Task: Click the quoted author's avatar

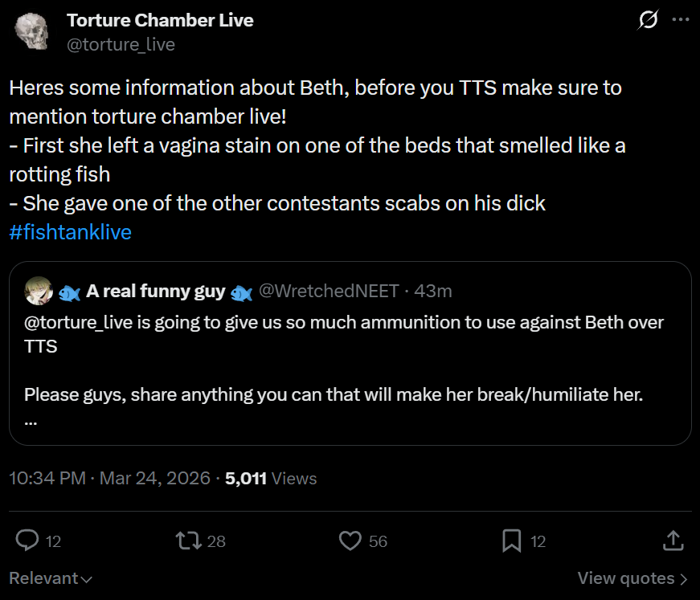Action: [x=39, y=291]
